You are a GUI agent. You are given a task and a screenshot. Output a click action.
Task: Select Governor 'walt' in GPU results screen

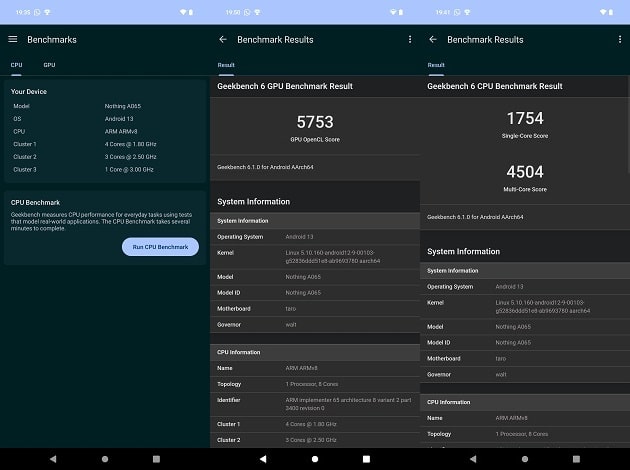click(x=291, y=325)
